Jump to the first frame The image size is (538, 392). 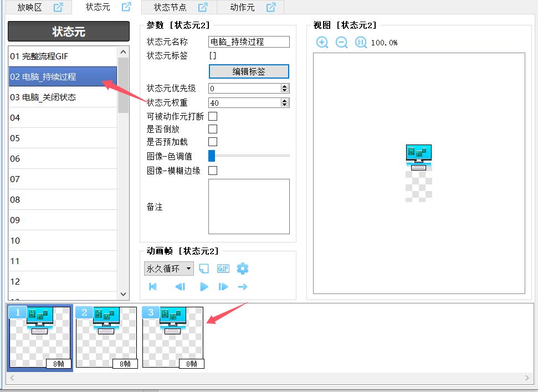click(153, 287)
